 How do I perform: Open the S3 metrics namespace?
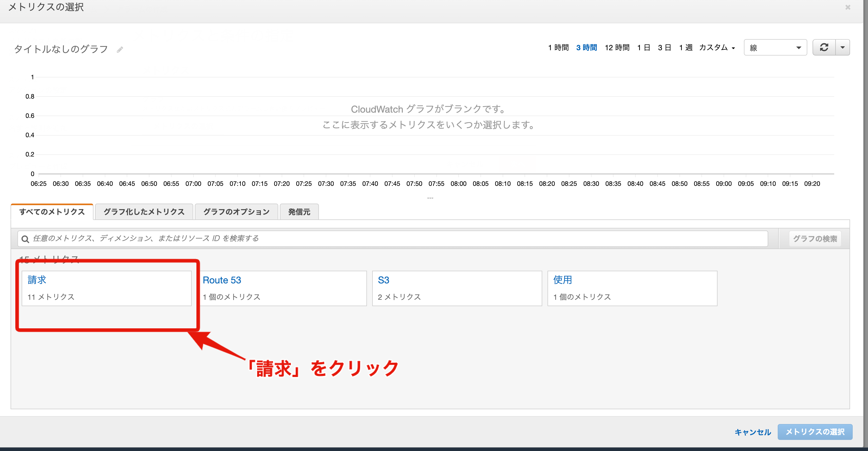pyautogui.click(x=384, y=280)
